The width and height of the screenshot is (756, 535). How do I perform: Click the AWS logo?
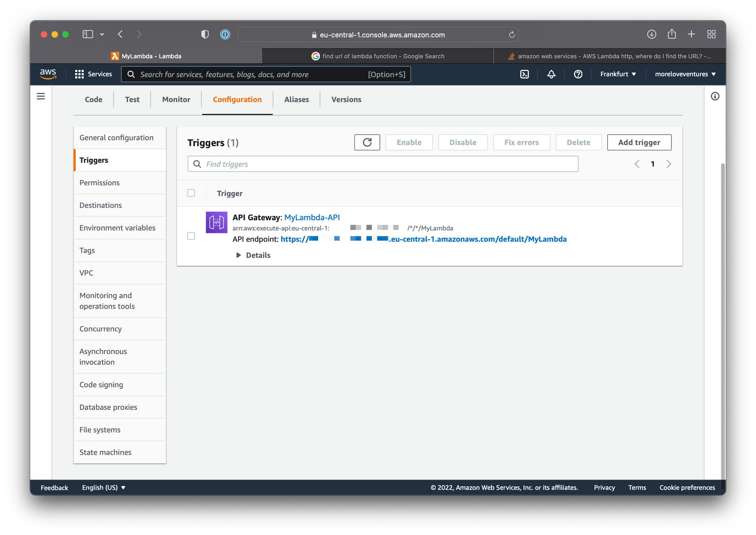click(47, 74)
